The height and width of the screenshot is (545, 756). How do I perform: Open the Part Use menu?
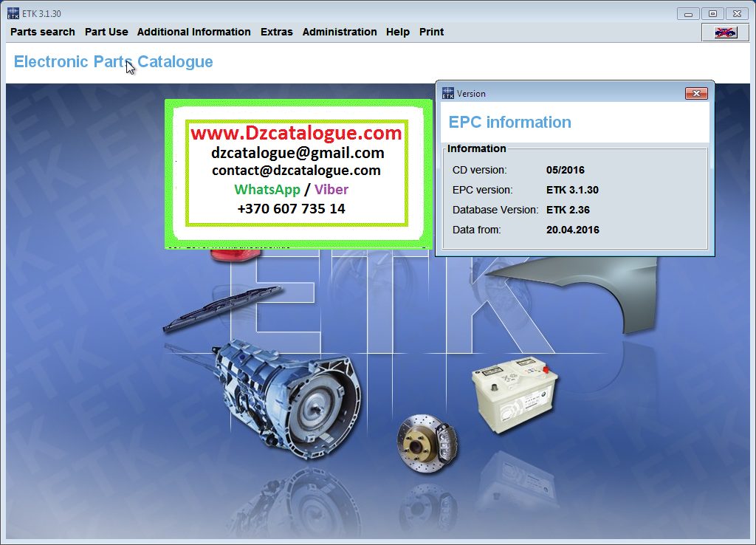click(106, 32)
